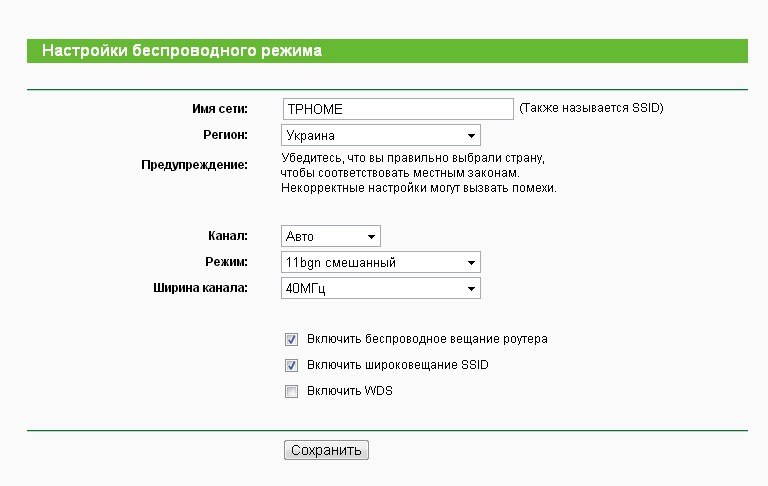The width and height of the screenshot is (768, 486).
Task: Click the warning line starting with Убедитесь
Action: pos(413,159)
